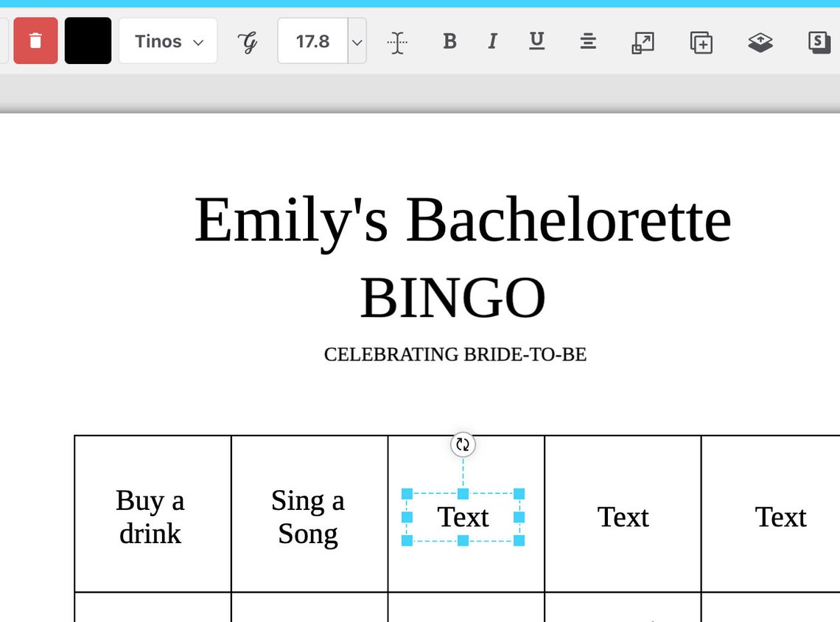Open the black text color swatch
This screenshot has width=840, height=622.
point(88,41)
